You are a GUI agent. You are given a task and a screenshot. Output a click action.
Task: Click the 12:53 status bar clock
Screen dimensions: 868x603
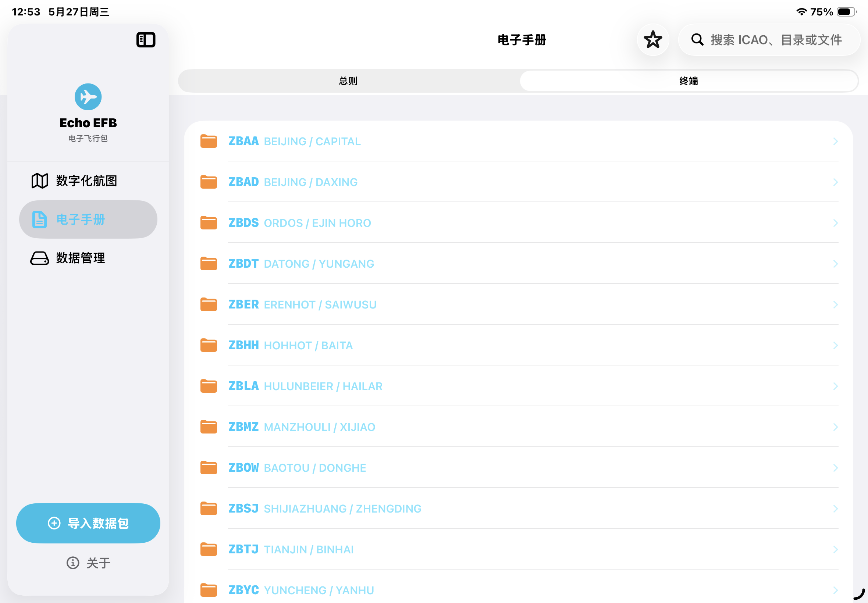26,12
